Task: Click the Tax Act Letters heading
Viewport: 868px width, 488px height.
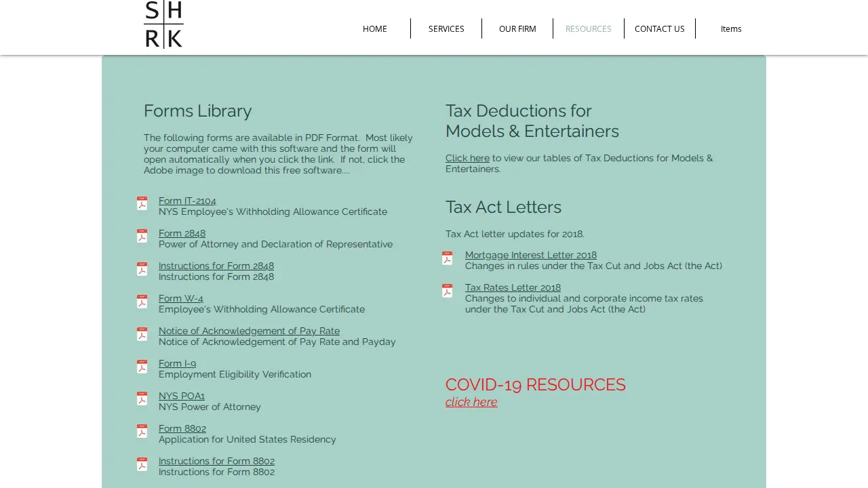Action: [503, 207]
